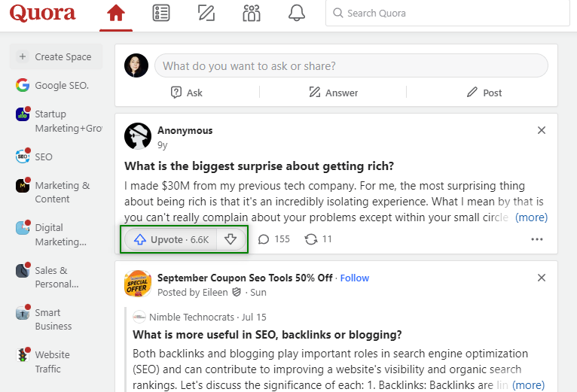Share the answer using the reshare icon
This screenshot has width=577, height=392.
318,239
